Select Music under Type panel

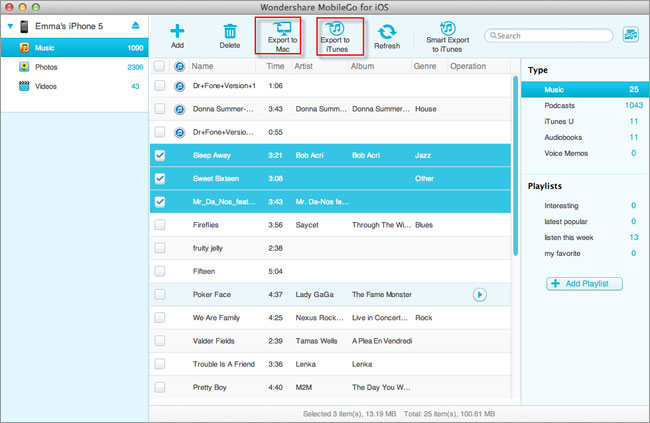click(x=583, y=90)
